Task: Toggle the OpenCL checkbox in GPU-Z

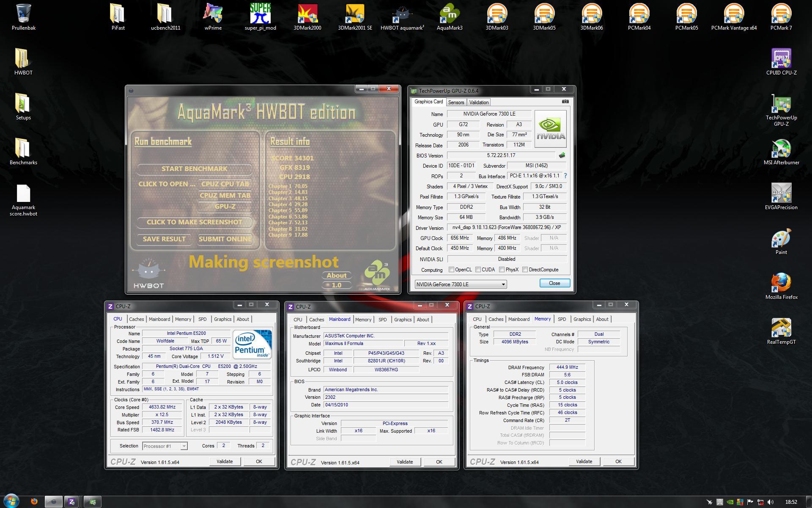Action: click(451, 270)
